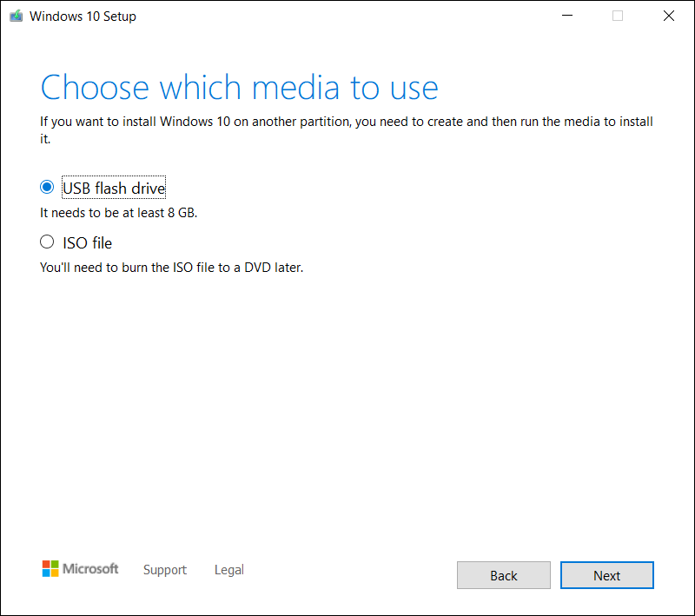The height and width of the screenshot is (616, 695).
Task: Click the USB flash drive label text
Action: 113,188
